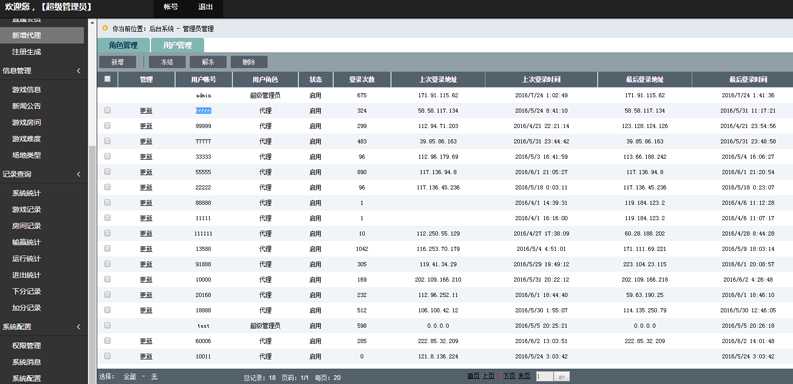The image size is (793, 384).
Task: Click 无 to deselect all rows
Action: pyautogui.click(x=155, y=377)
